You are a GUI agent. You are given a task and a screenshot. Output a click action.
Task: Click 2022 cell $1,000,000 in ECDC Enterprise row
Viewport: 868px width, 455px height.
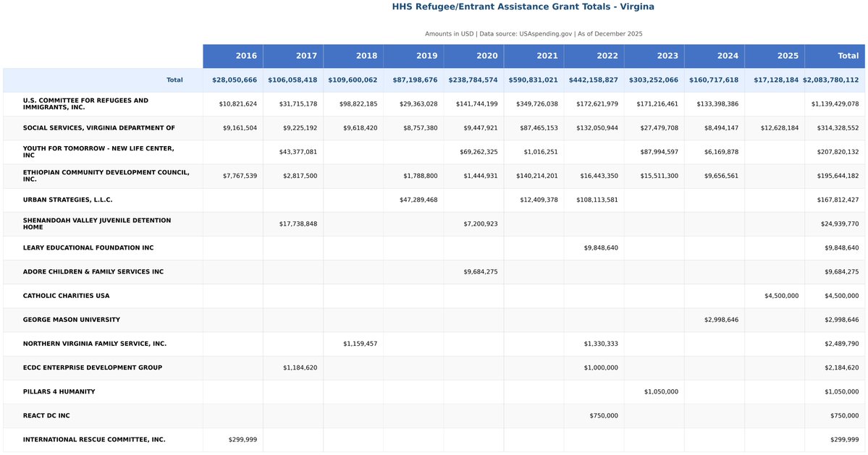(x=601, y=367)
